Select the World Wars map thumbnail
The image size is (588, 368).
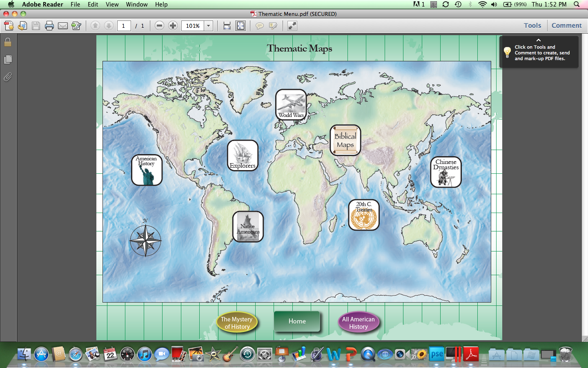click(291, 105)
